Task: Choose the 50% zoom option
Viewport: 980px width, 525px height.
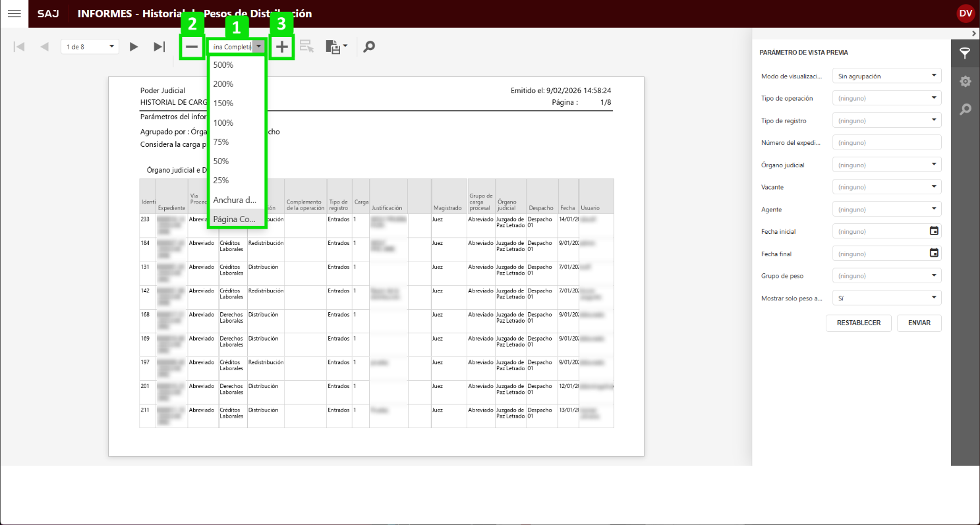Action: click(x=221, y=161)
